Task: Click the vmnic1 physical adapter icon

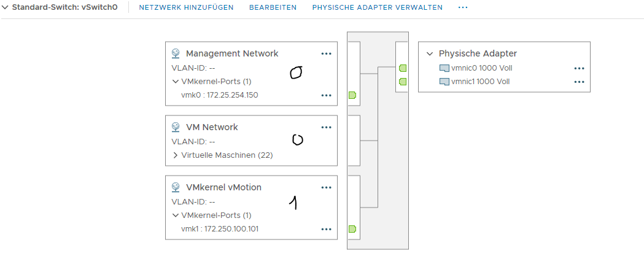Action: coord(444,81)
